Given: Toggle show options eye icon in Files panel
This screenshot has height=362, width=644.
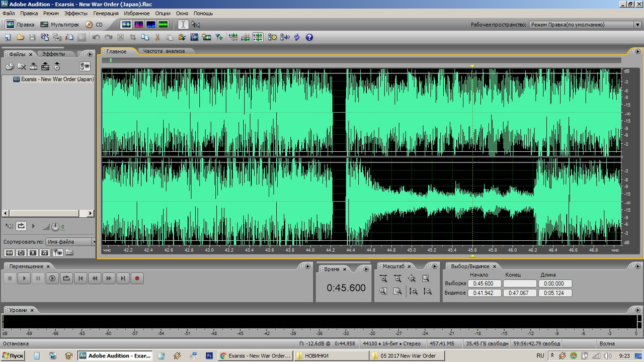Looking at the screenshot, I should [x=85, y=66].
